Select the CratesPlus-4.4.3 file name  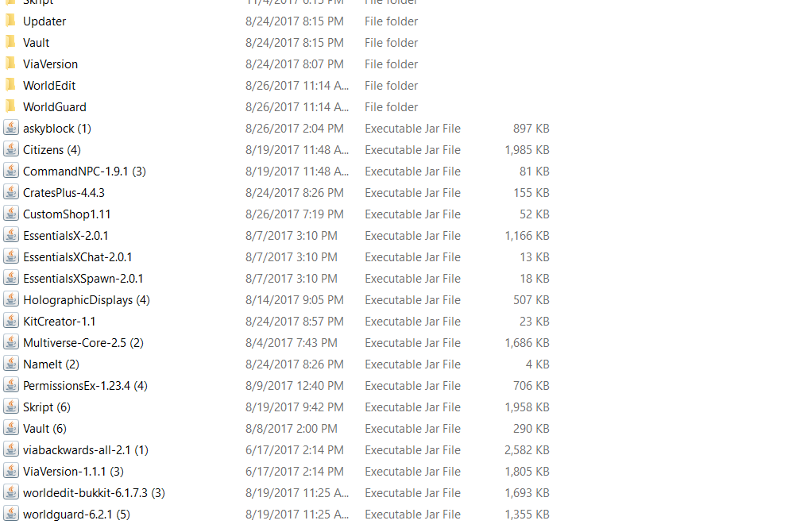(64, 193)
